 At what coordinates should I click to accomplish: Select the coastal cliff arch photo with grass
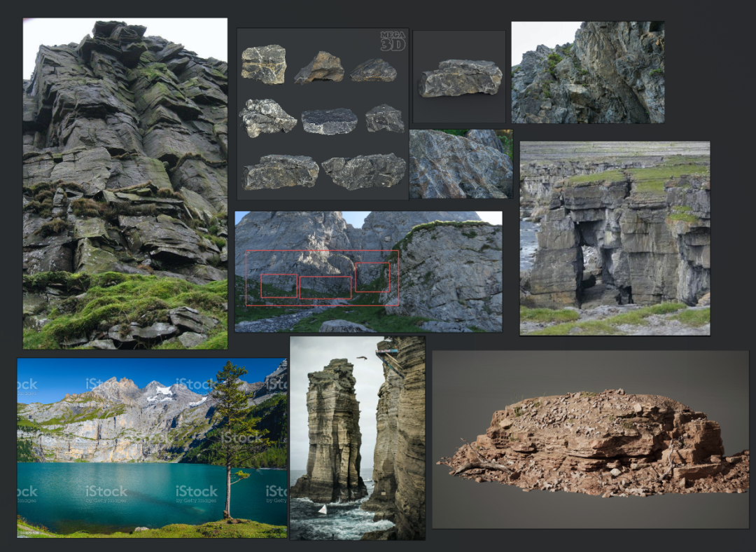(x=615, y=238)
